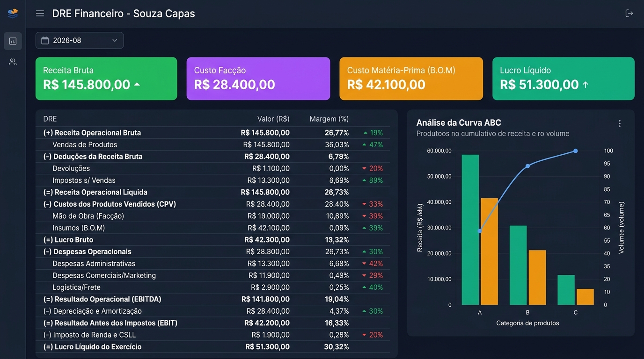This screenshot has height=359, width=644.
Task: Open the Custo Matéria-Prima (B.O.M) card
Action: pyautogui.click(x=411, y=79)
